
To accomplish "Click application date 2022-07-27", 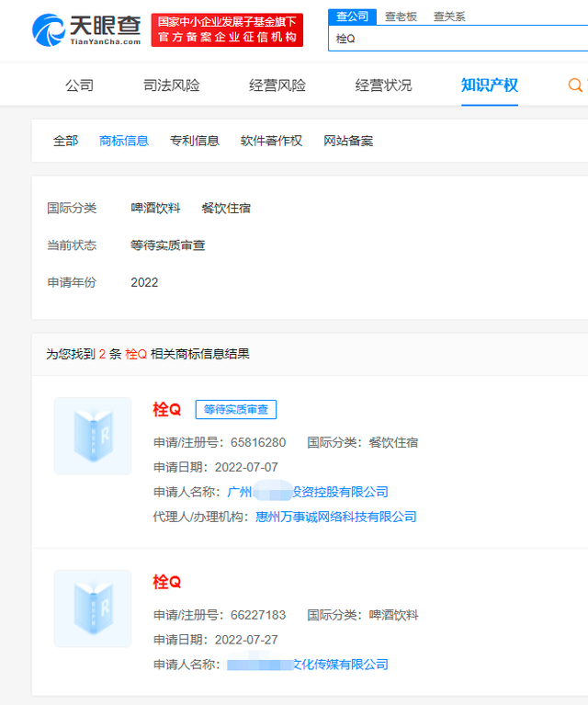I will click(x=246, y=640).
